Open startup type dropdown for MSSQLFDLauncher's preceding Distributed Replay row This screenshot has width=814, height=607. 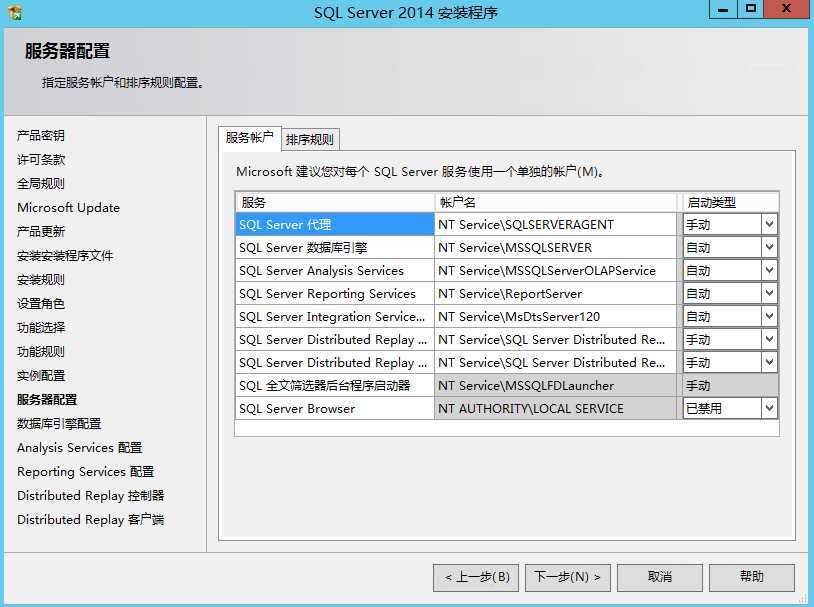tap(769, 362)
